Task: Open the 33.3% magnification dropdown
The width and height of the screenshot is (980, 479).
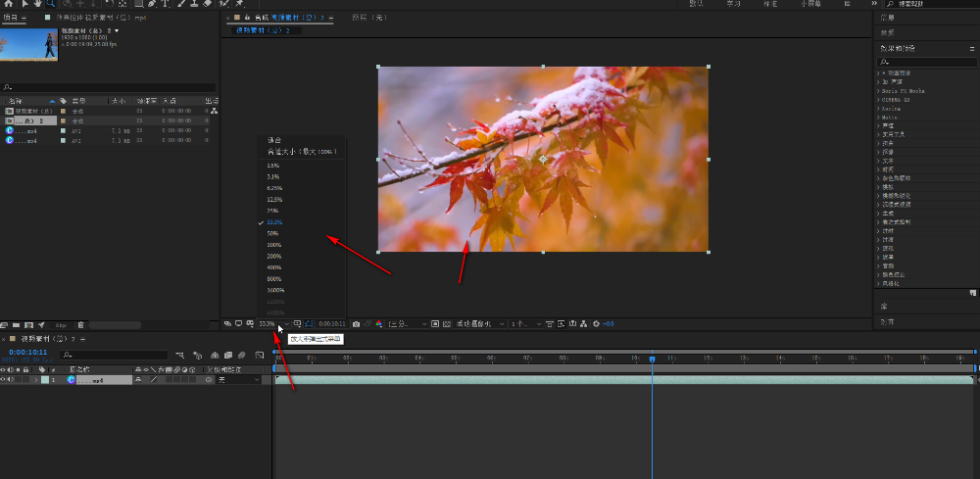Action: point(270,324)
